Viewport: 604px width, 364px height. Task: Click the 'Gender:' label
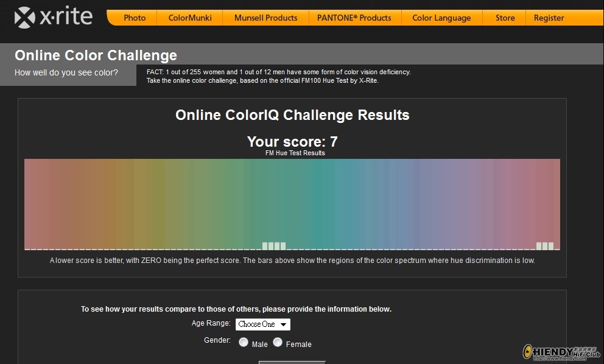[x=217, y=340]
